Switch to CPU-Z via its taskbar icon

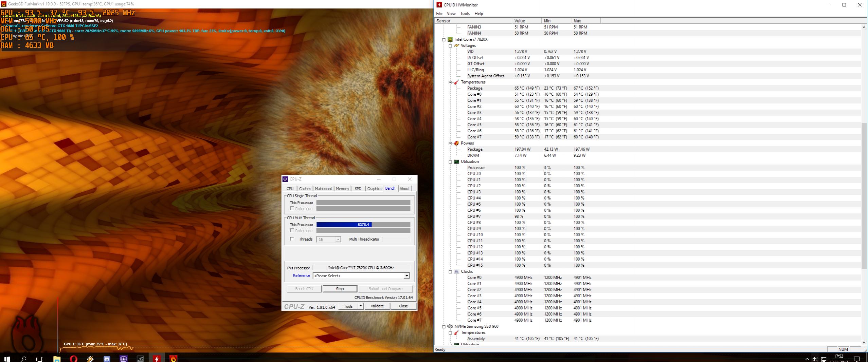[123, 358]
